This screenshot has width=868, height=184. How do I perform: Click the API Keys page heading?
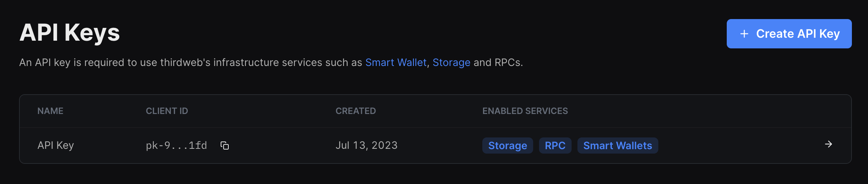click(70, 33)
